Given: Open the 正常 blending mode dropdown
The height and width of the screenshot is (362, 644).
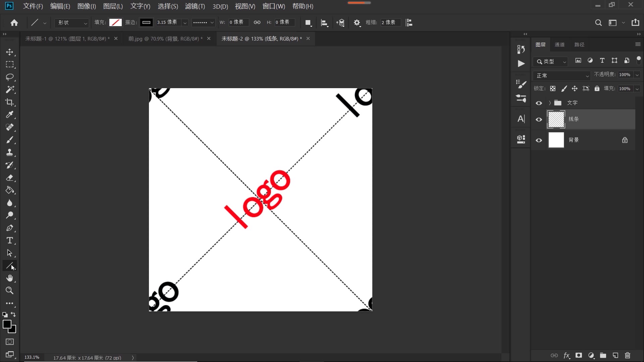Looking at the screenshot, I should pyautogui.click(x=561, y=75).
